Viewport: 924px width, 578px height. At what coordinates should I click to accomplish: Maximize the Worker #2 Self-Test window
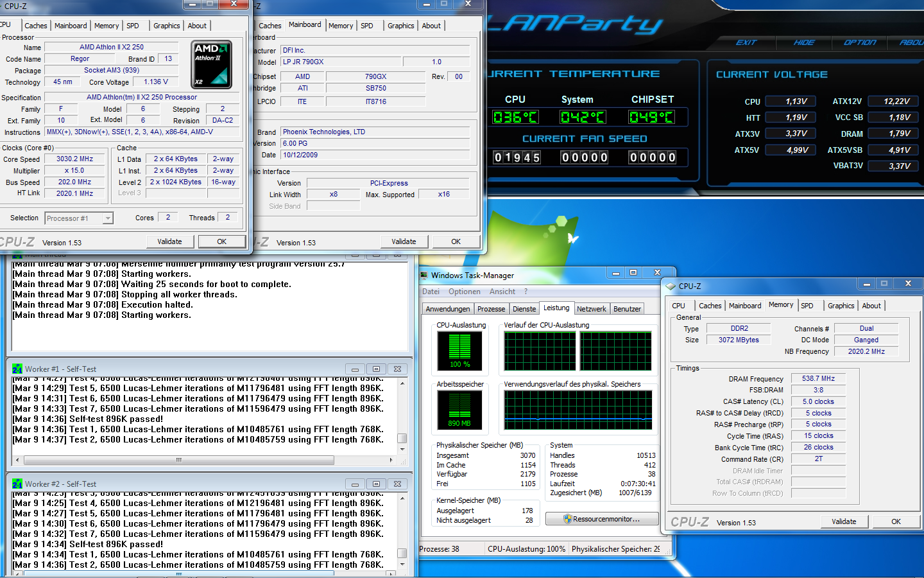click(376, 484)
